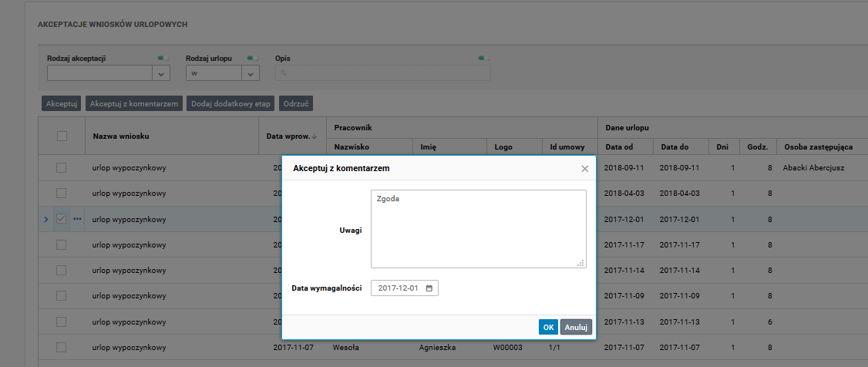Uncheck the selected row's checkbox
The height and width of the screenshot is (367, 868).
point(62,219)
